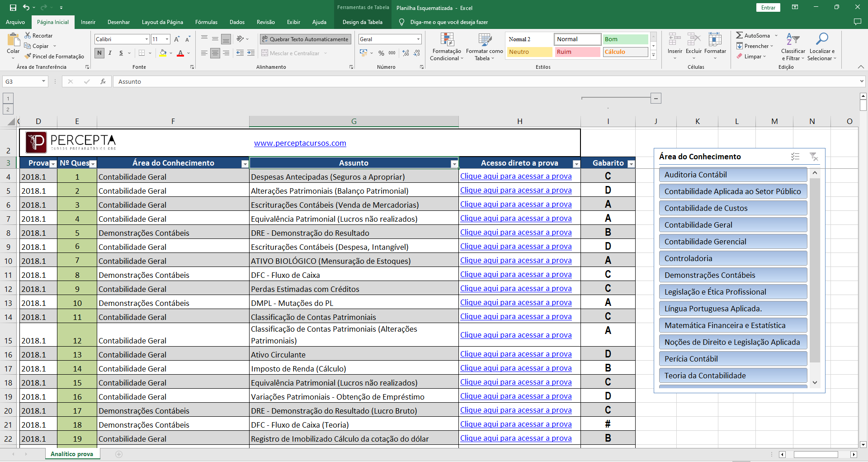Screen dimensions: 868x462
Task: Switch to the Fórmulas ribbon tab
Action: point(206,22)
